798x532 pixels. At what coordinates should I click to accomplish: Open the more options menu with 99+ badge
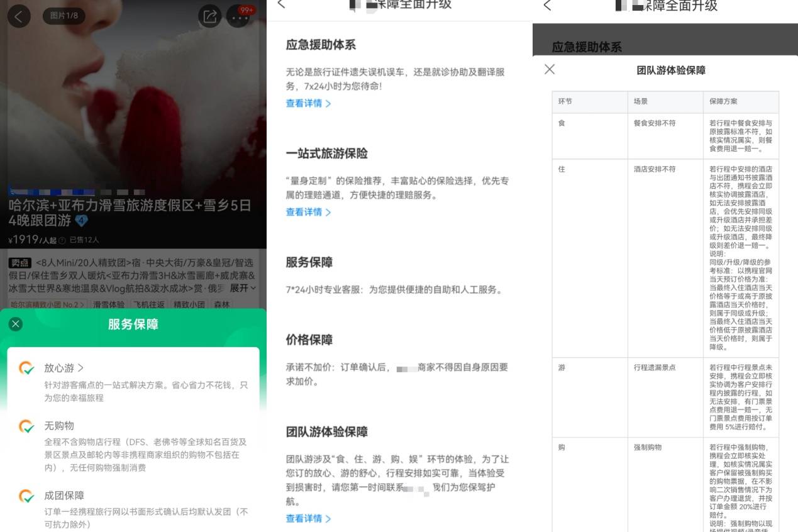(239, 17)
